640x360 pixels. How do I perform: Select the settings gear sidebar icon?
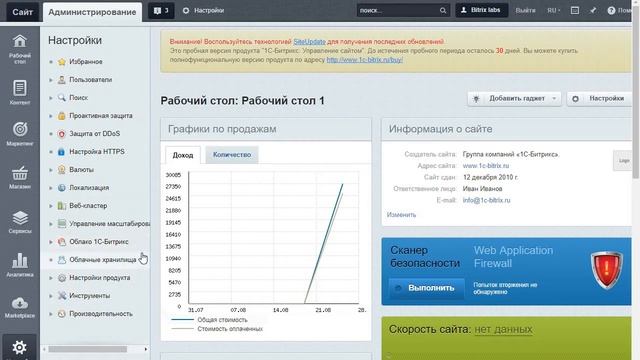(19, 347)
